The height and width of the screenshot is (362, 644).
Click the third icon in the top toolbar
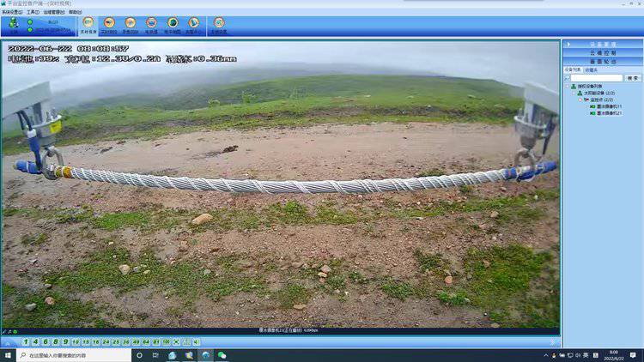[x=131, y=24]
